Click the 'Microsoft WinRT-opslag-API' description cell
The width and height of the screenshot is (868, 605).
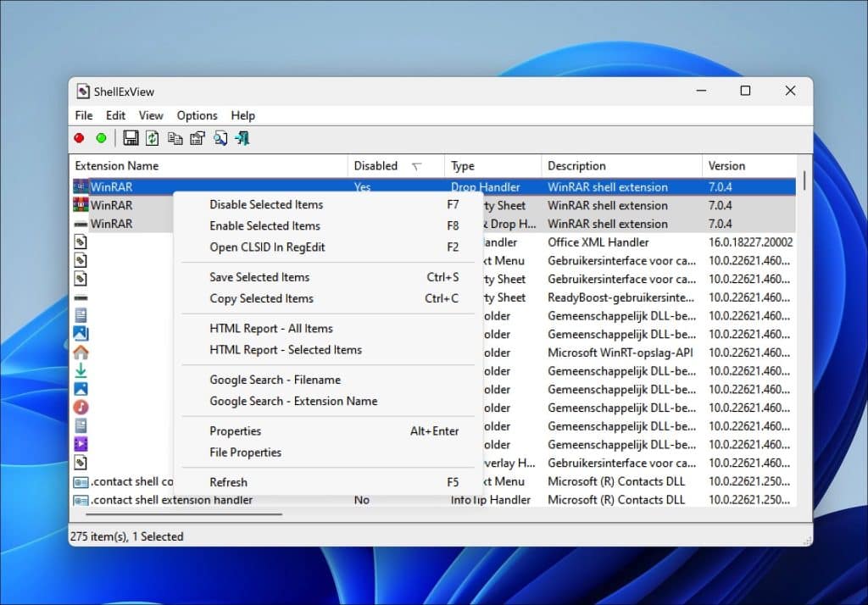620,352
